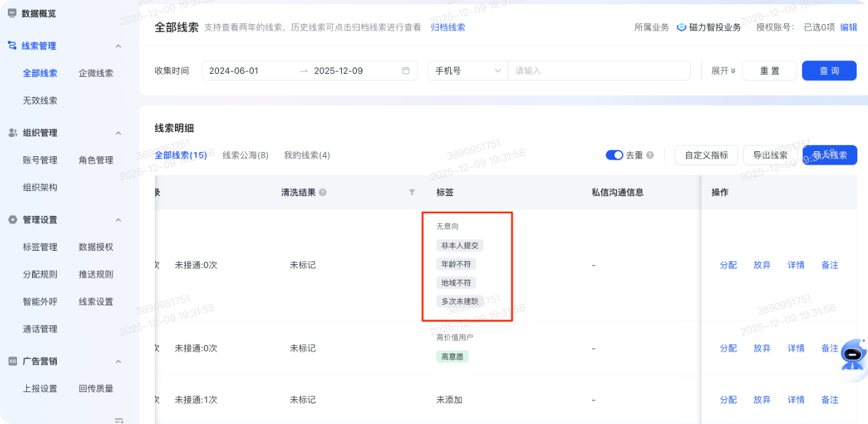Click 编辑 next to 授权账号
868x424 pixels.
click(x=849, y=28)
